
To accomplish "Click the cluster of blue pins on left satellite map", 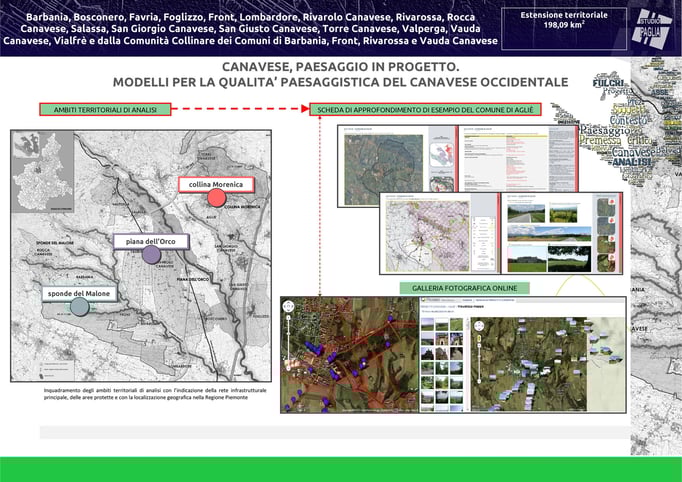I will click(314, 348).
